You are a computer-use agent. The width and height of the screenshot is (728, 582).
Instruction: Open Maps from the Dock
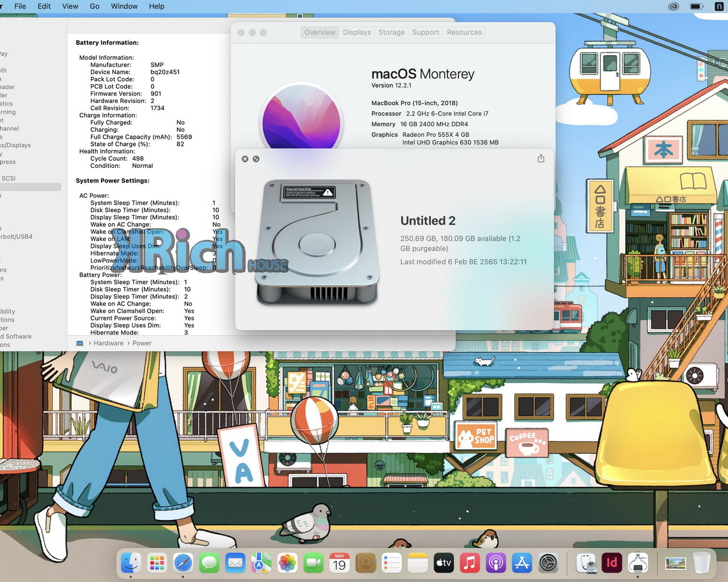click(261, 563)
